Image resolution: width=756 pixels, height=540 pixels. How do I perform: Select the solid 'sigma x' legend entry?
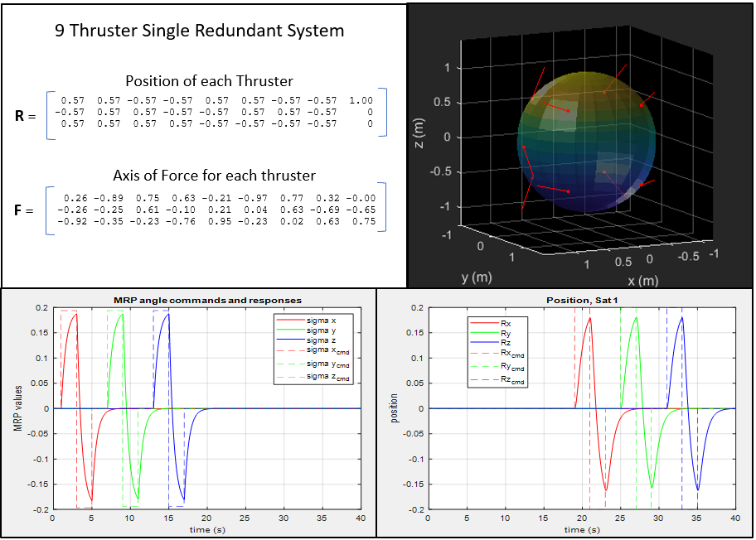tap(306, 321)
